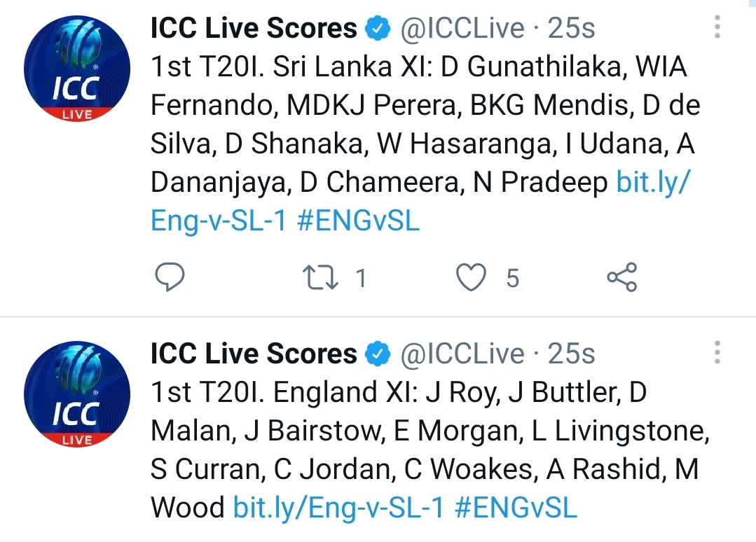The image size is (756, 542).
Task: Open ICC Live avatar on first tweet
Action: tap(77, 68)
